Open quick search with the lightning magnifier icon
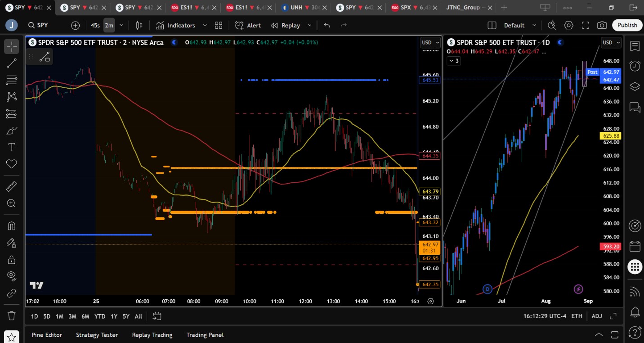644x343 pixels. point(552,25)
